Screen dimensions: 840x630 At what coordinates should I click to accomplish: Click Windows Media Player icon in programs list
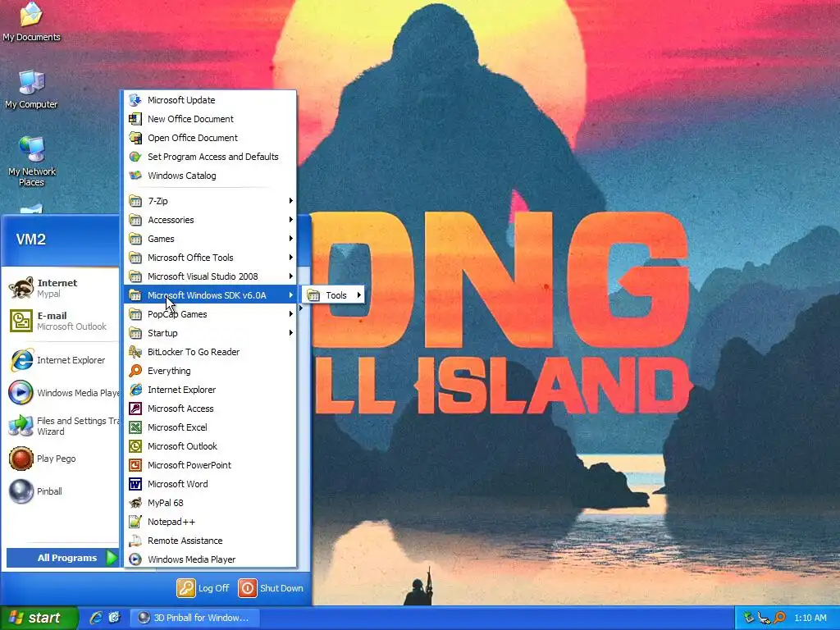135,559
